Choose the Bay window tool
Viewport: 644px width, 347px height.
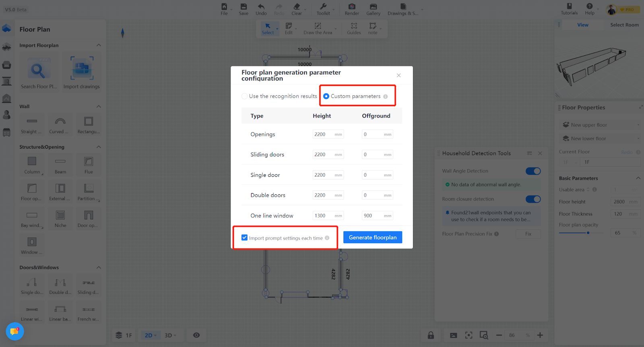32,219
